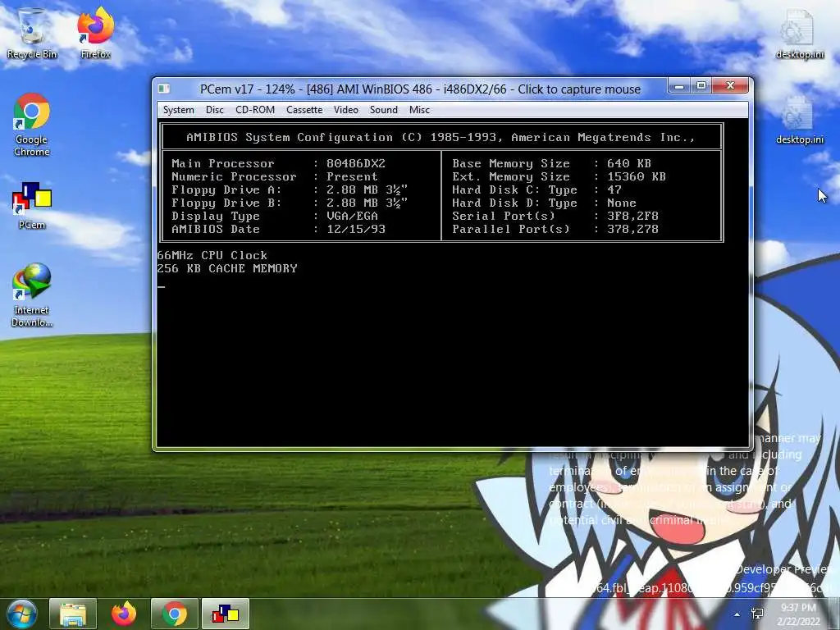This screenshot has height=630, width=840.
Task: Click the 'Hard Disk C: Type : 47' line
Action: [x=536, y=189]
